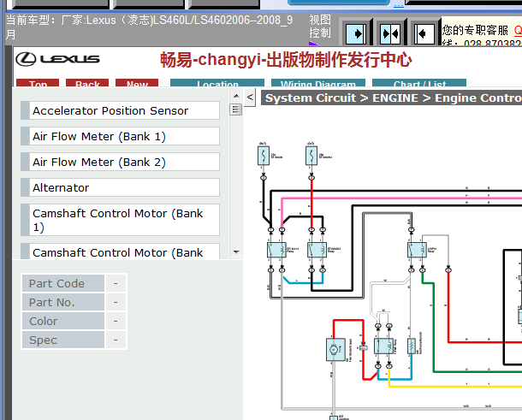Select Air Flow Meter (Bank 2)
522x420 pixels.
coord(120,162)
